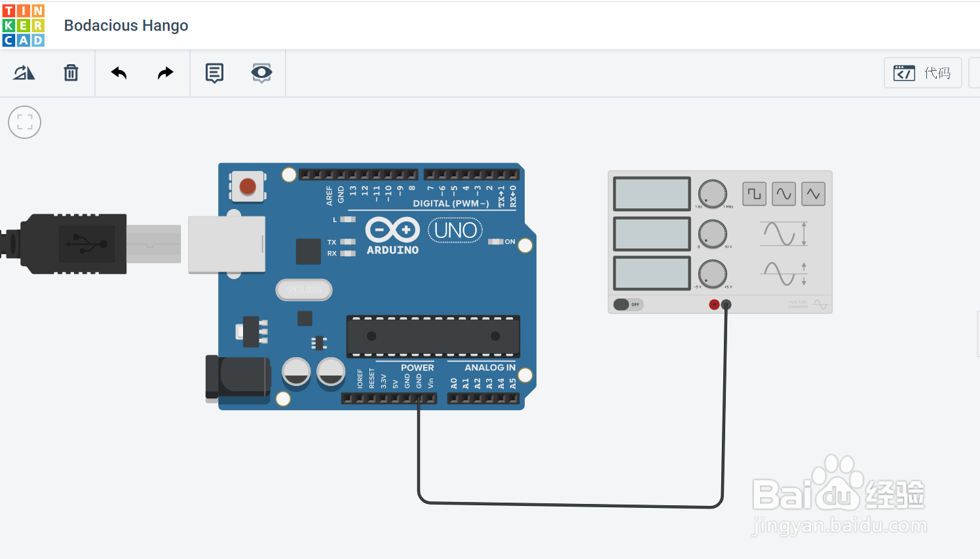The width and height of the screenshot is (980, 559).
Task: Click the amplitude sine wave diagram
Action: (783, 234)
